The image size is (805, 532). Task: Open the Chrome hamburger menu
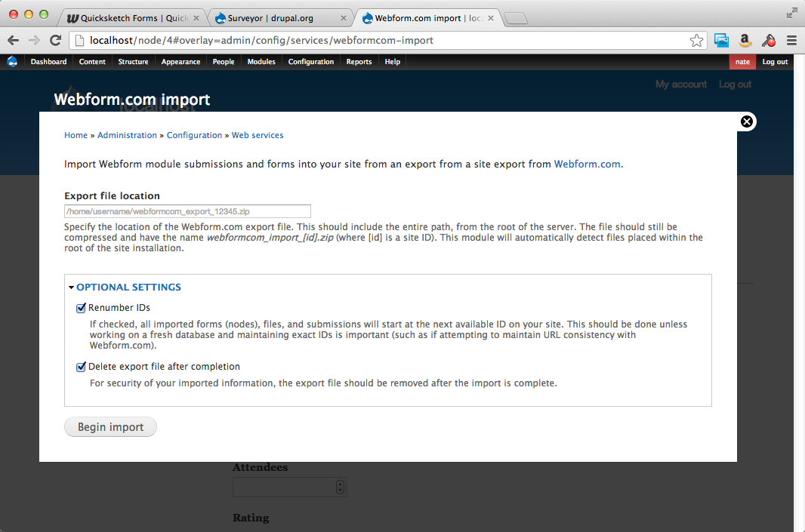pos(791,41)
